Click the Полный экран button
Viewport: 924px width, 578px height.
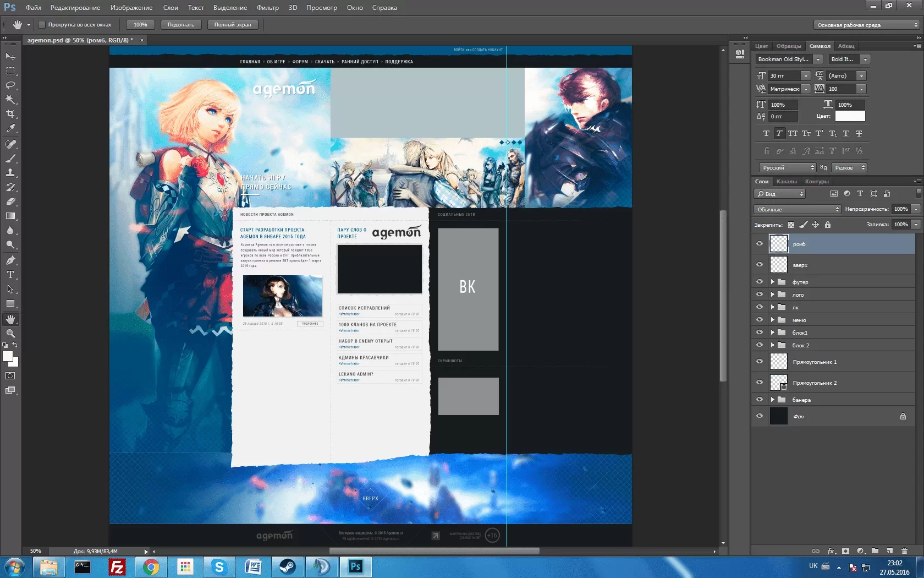pos(233,25)
